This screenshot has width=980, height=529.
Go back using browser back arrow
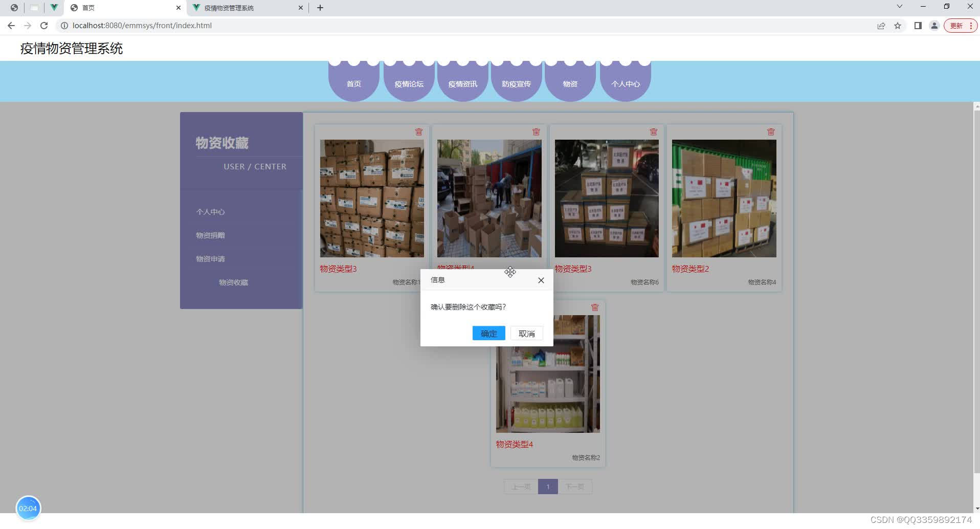(11, 26)
